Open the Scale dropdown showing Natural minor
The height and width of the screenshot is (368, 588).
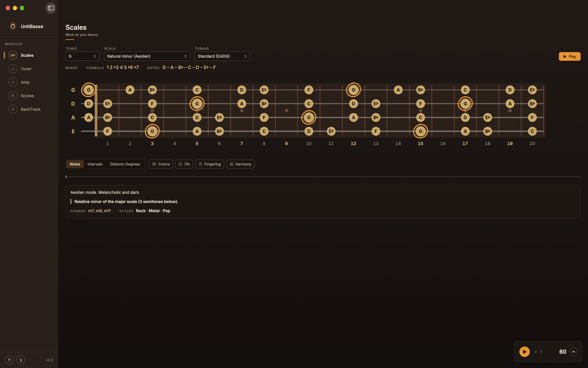147,56
